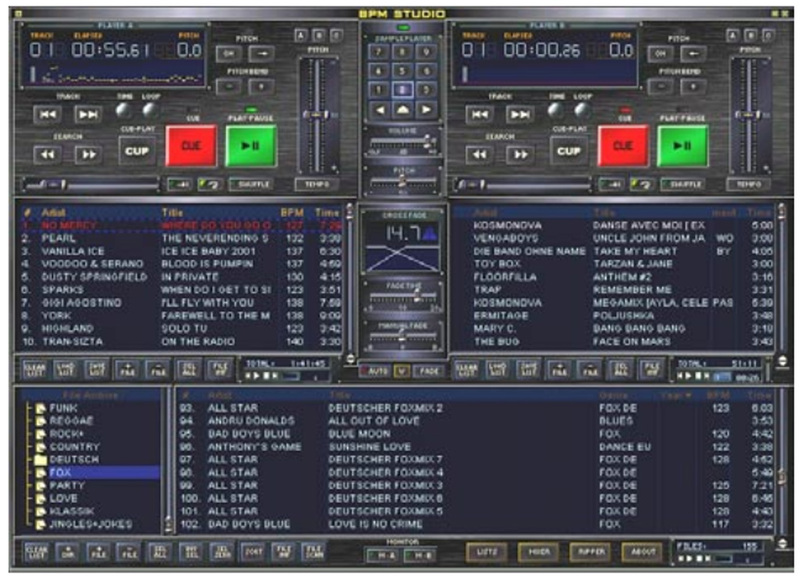Search forward (fast-forward) on Player B

(x=519, y=154)
